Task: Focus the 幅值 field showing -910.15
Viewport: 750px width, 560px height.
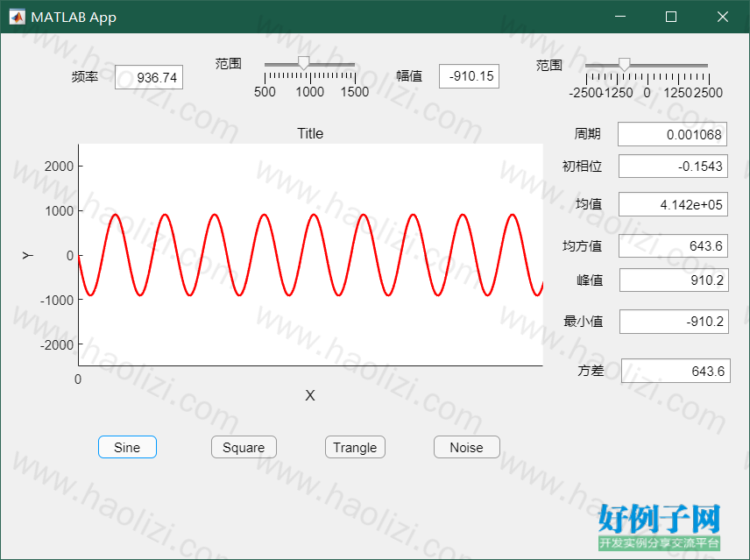Action: 469,76
